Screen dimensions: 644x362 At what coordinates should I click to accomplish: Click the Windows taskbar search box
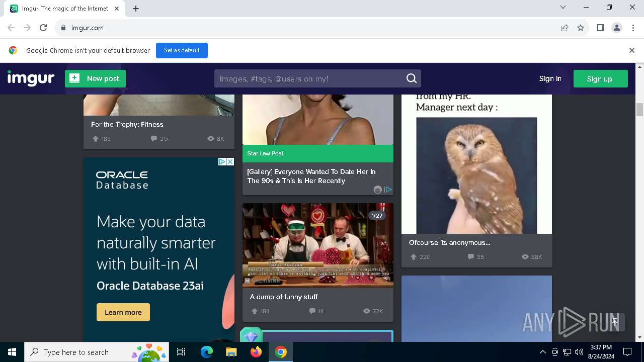coord(98,352)
